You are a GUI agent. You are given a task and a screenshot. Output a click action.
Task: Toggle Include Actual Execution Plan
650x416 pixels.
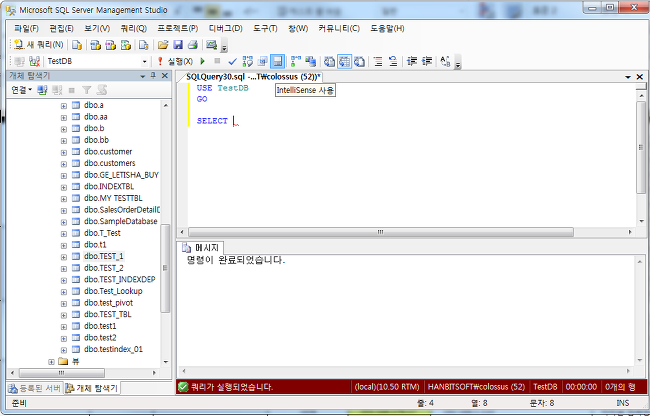pos(296,61)
